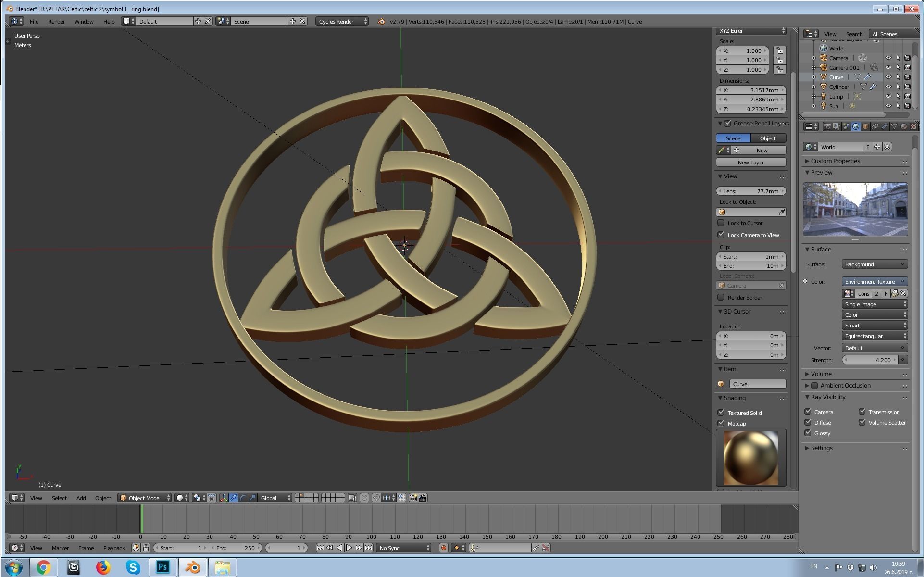Select the Scale manipulator icon

coord(252,498)
